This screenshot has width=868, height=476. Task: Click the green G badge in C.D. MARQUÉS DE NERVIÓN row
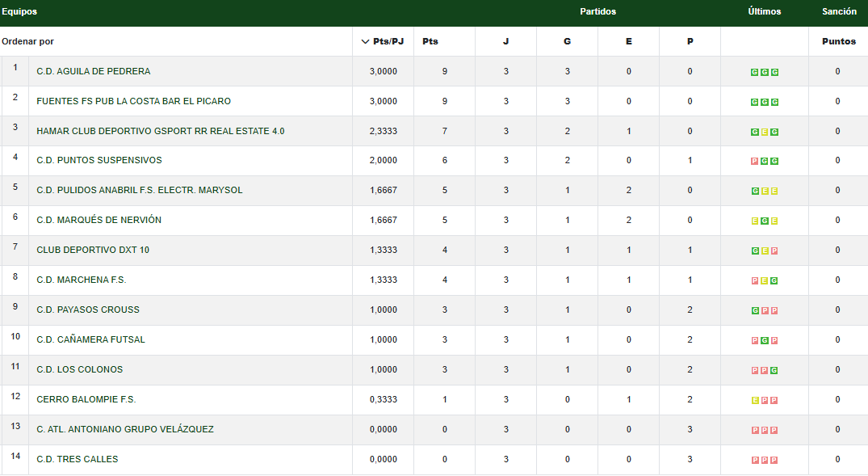(x=765, y=221)
